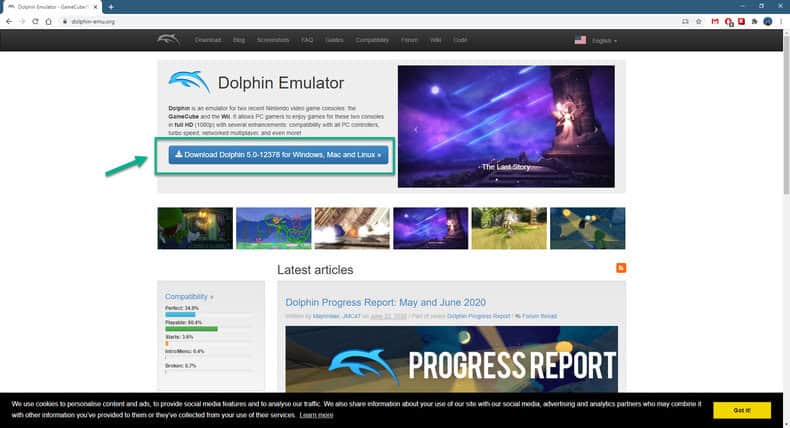Open The Last Story carousel image
790x428 pixels.
506,127
